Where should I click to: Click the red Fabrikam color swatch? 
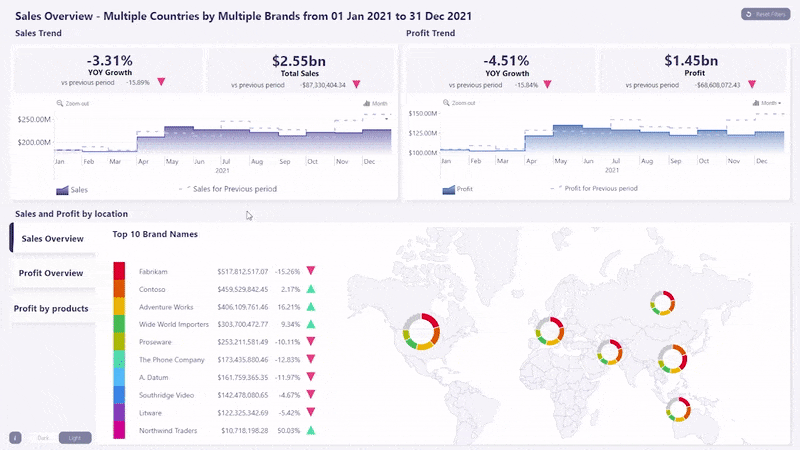[119, 271]
